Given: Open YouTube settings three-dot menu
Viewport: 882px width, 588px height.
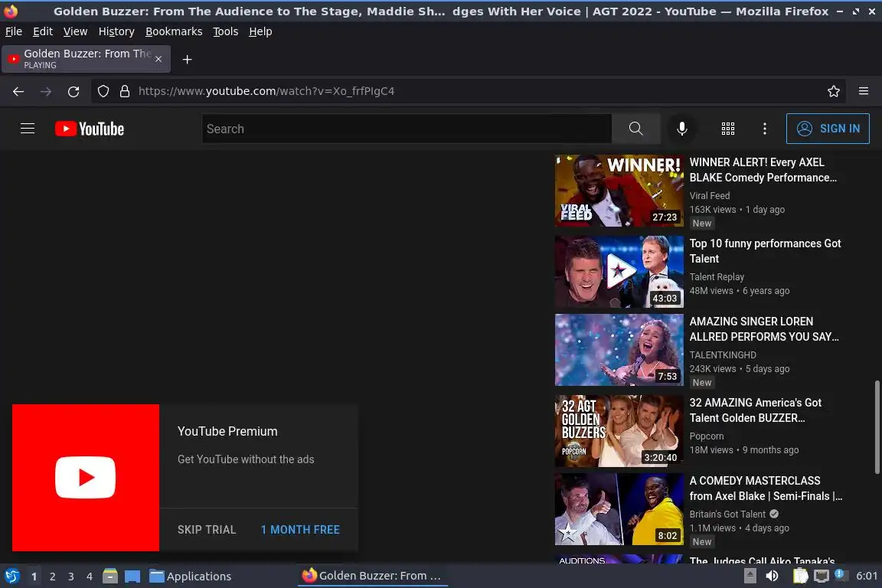Looking at the screenshot, I should point(764,129).
